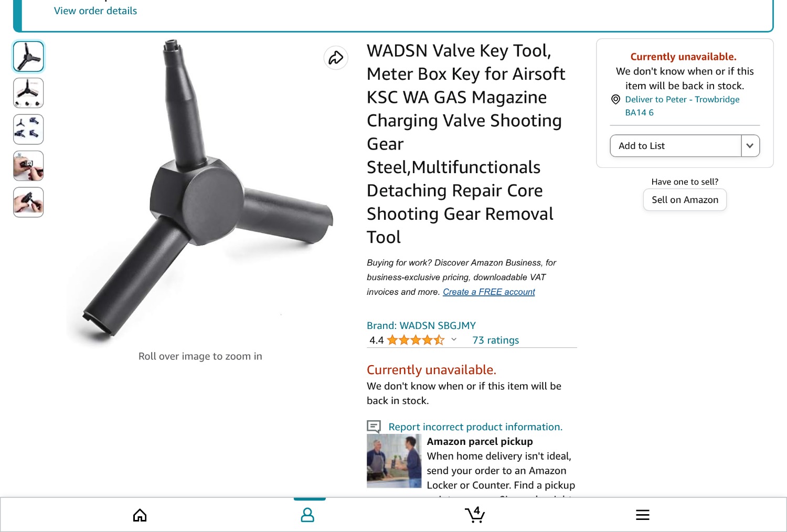Select the fourth thumbnail showing hands
787x532 pixels.
click(x=28, y=166)
